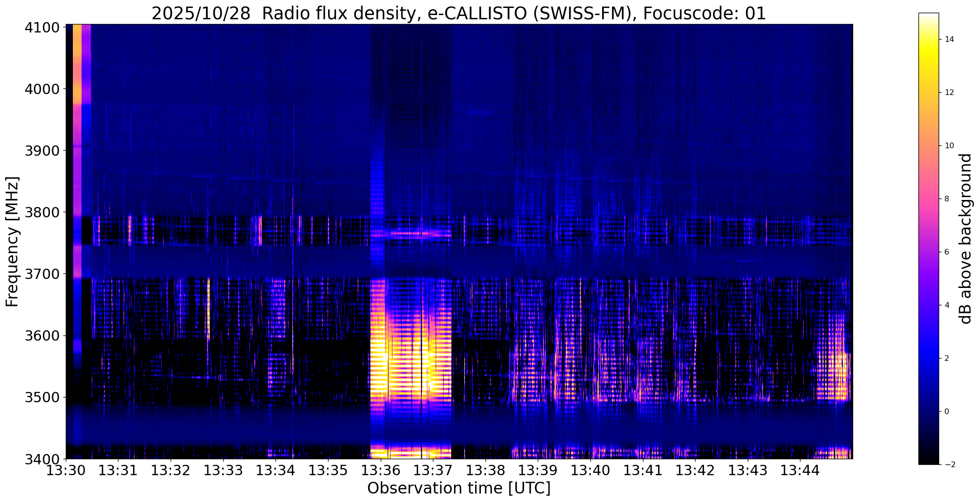Click the 13:39 time tick label
The image size is (980, 502).
pos(538,470)
